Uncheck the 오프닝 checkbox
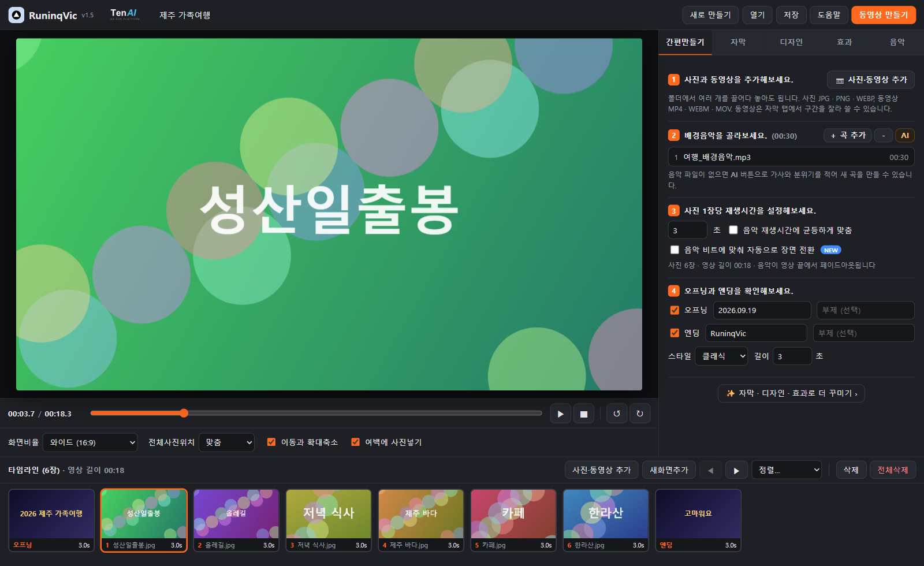 [x=675, y=310]
